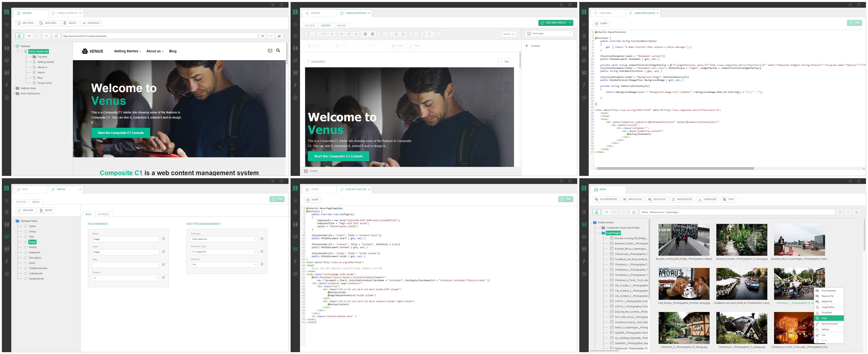The image size is (868, 354).
Task: Open the Field type Data reference dropdown
Action: [224, 239]
